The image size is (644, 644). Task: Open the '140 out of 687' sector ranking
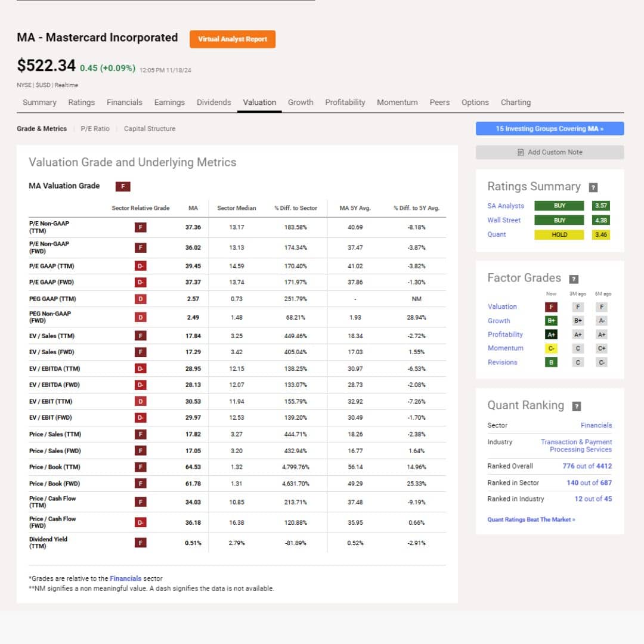click(x=589, y=482)
